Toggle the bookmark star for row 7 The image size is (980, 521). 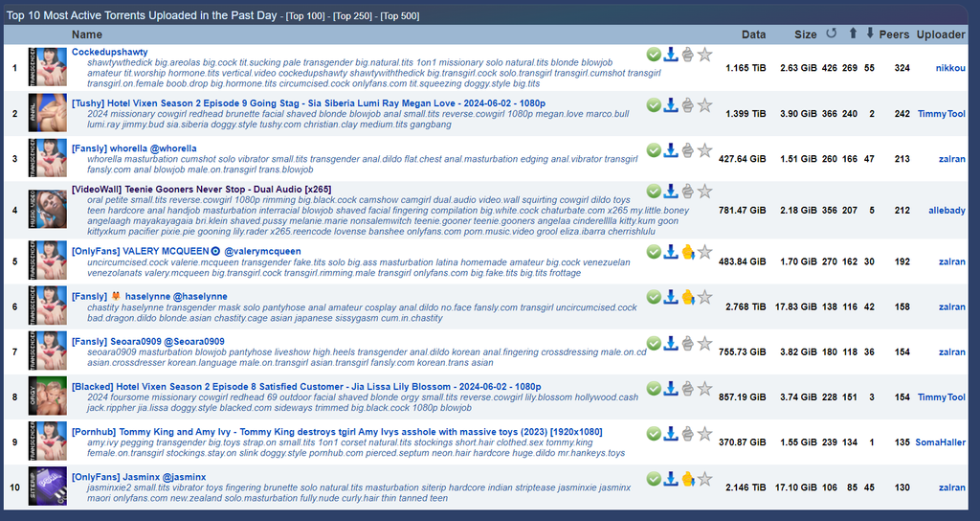tap(705, 343)
